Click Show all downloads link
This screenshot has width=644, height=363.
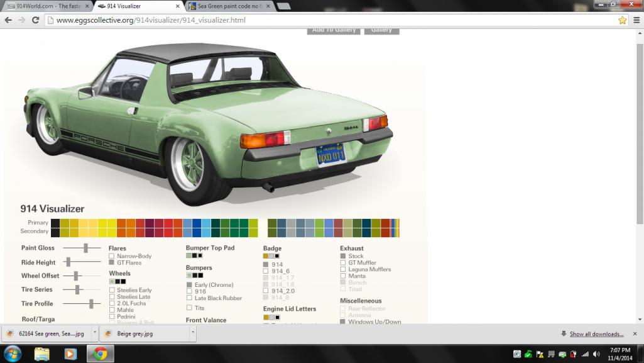(596, 334)
